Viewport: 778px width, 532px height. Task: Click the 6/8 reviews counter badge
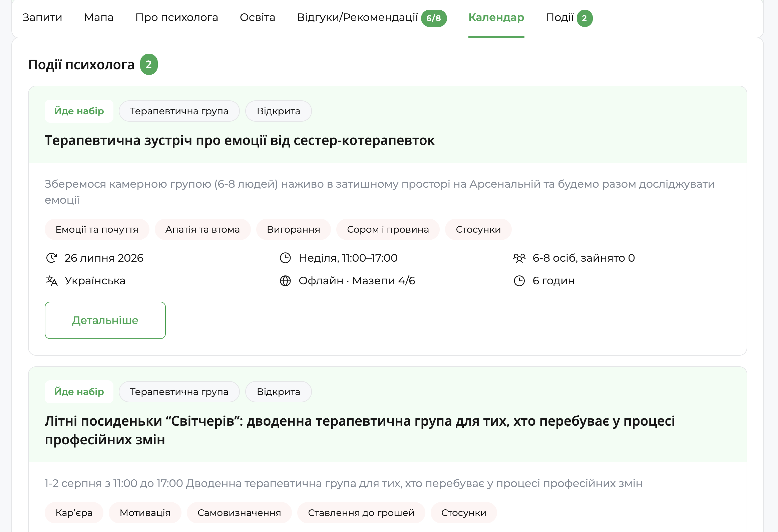point(434,18)
